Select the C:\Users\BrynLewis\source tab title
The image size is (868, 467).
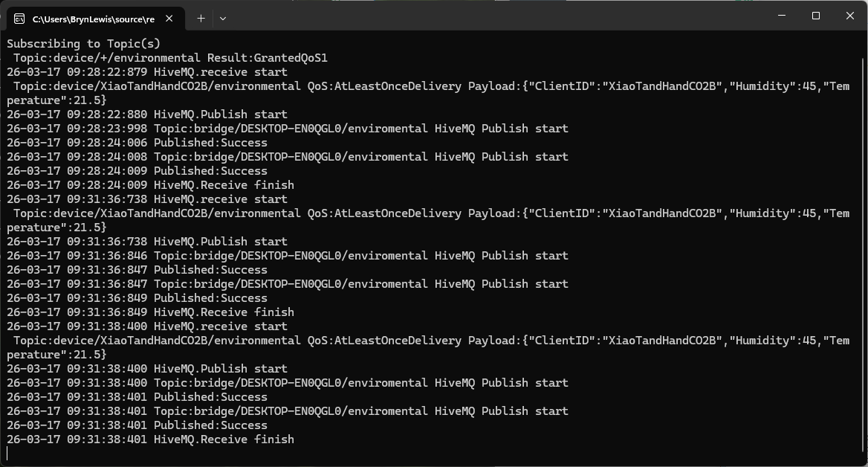(93, 19)
